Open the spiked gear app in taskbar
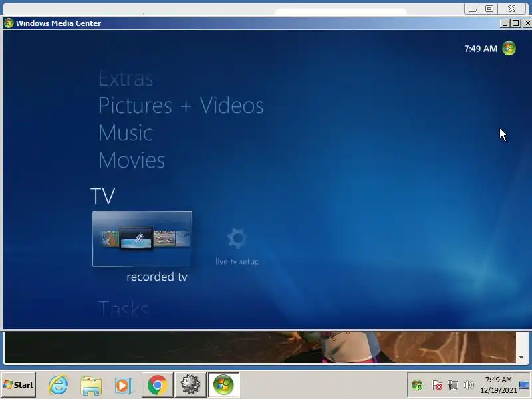This screenshot has height=399, width=532. (x=190, y=385)
